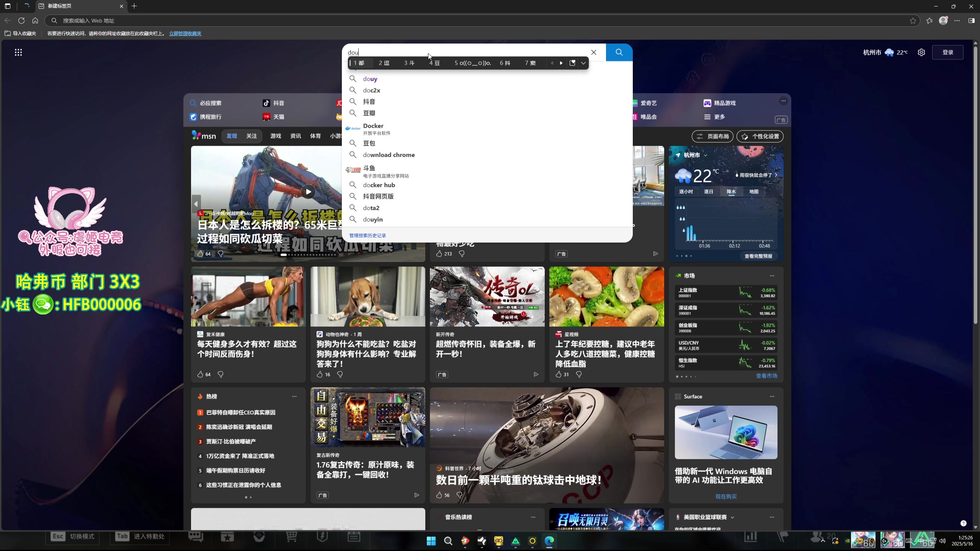Image resolution: width=980 pixels, height=551 pixels.
Task: Go to previous carousel slide arrow
Action: click(x=196, y=204)
